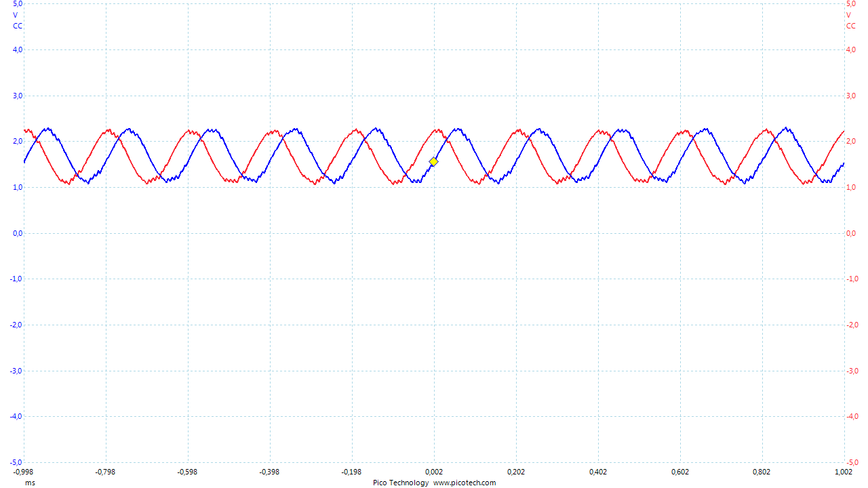Click the time axis value -0,198
This screenshot has height=488, width=868.
tap(352, 471)
